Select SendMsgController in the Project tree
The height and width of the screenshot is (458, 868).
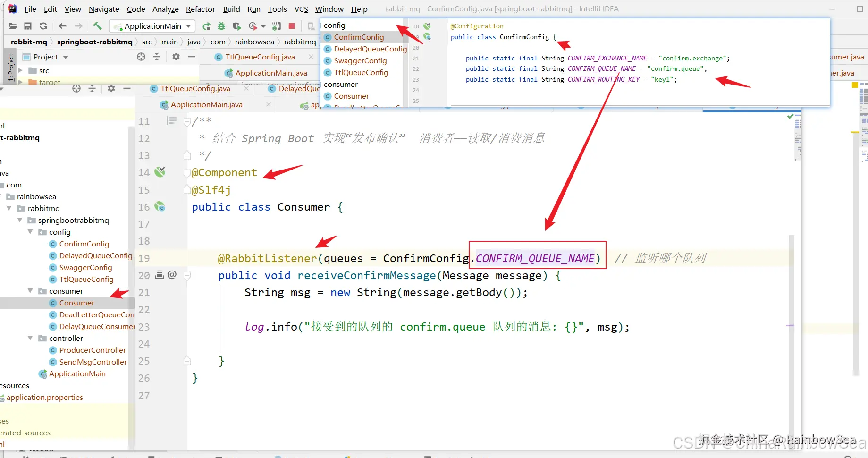[88, 362]
